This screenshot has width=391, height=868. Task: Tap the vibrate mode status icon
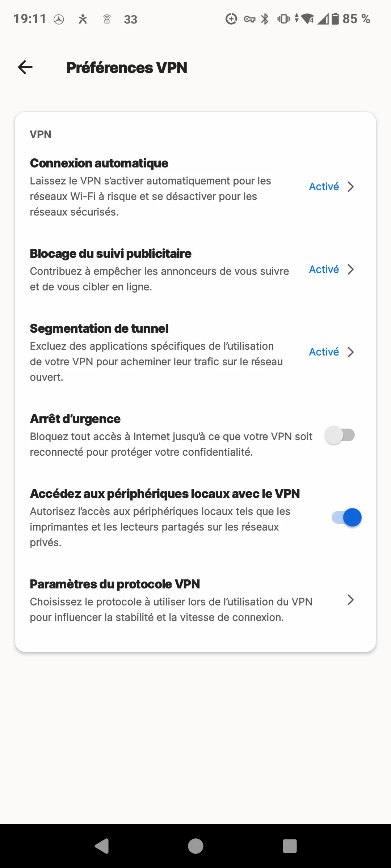284,19
